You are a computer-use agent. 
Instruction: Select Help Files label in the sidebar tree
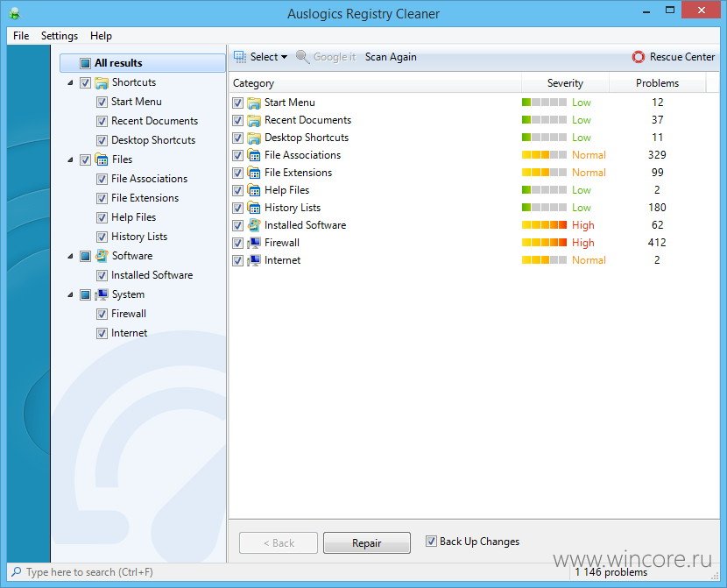(x=133, y=217)
